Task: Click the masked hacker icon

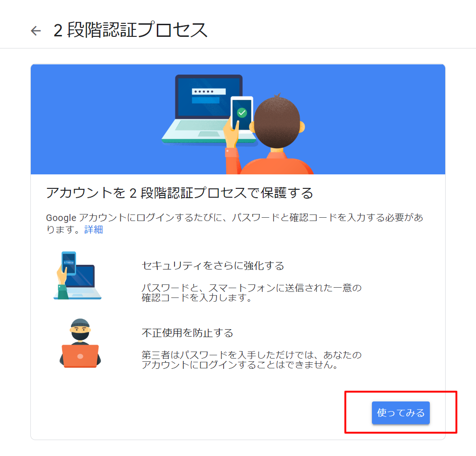Action: (80, 343)
